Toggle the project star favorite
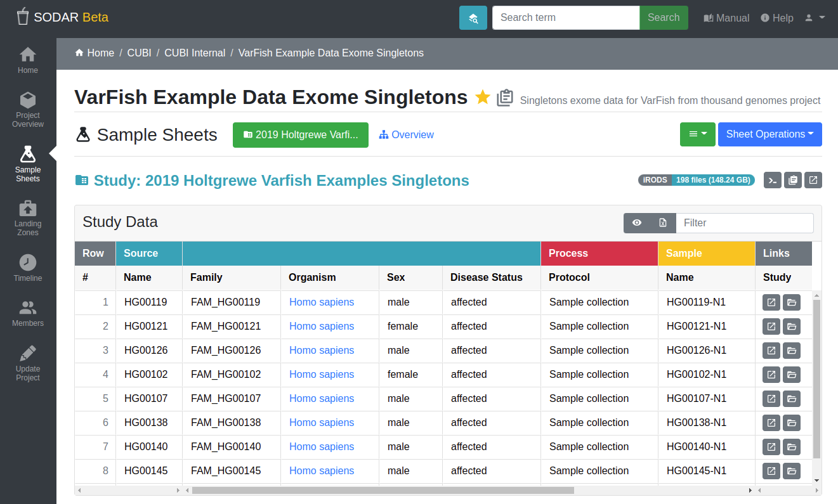The height and width of the screenshot is (504, 838). [x=483, y=97]
